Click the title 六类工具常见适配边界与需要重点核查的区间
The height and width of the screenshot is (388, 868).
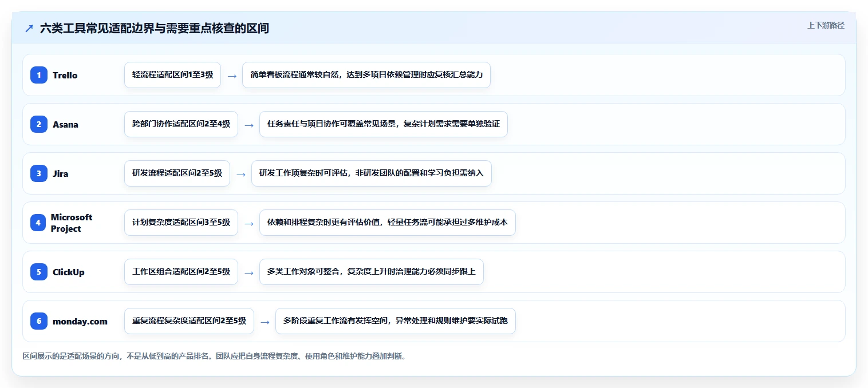155,29
